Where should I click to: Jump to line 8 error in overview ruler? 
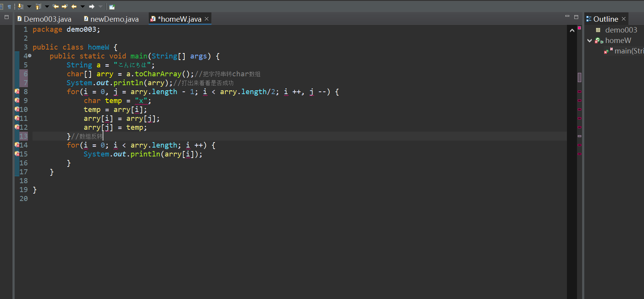tap(579, 91)
